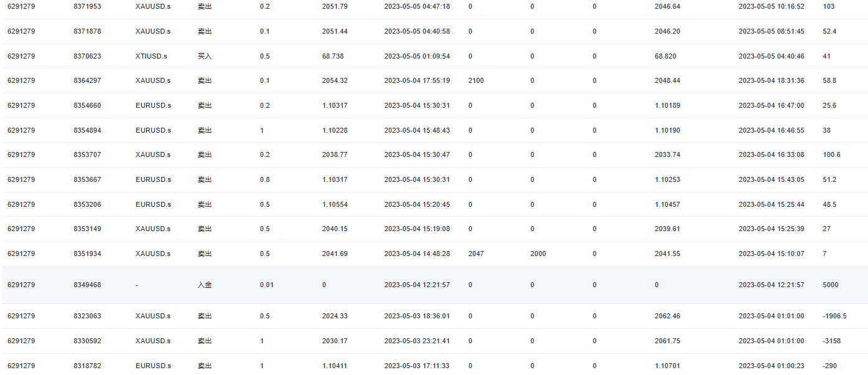Screen dimensions: 868x375
Task: Select close time 2023-05-04 16:33:08
Action: pyautogui.click(x=771, y=154)
